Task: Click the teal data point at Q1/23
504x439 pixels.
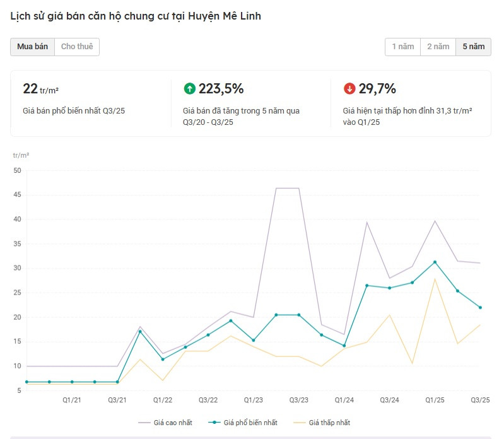Action: tap(253, 341)
